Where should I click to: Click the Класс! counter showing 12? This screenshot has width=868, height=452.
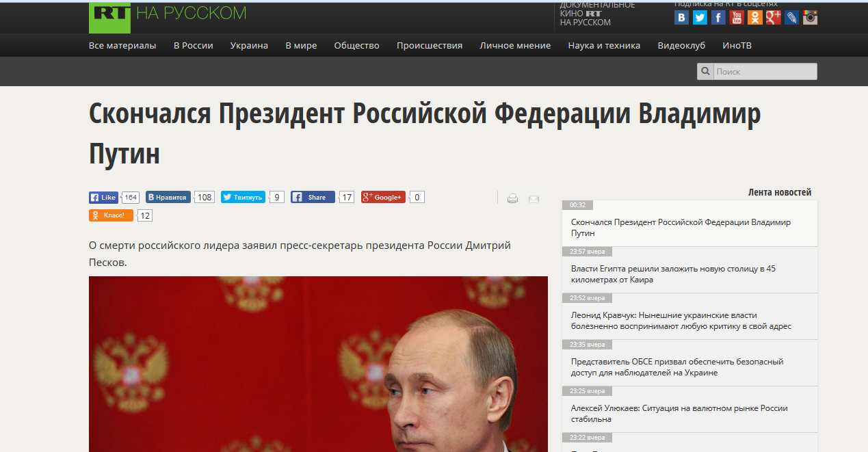coord(145,215)
